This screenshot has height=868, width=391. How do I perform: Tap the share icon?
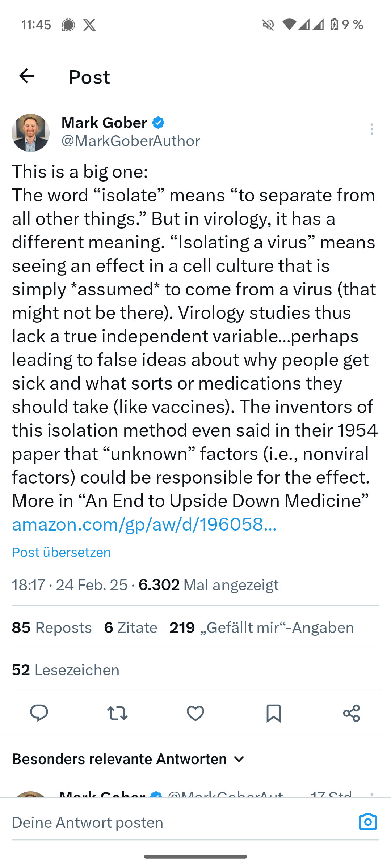click(x=352, y=713)
